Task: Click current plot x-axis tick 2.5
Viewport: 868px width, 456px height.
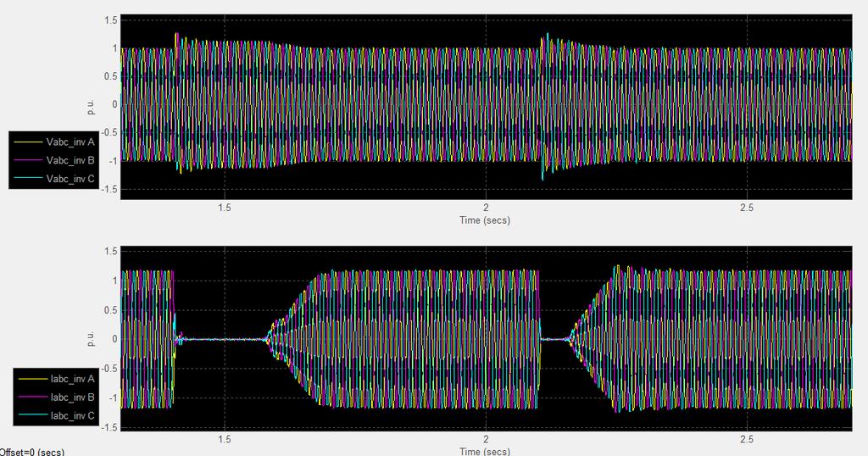Action: click(x=747, y=439)
